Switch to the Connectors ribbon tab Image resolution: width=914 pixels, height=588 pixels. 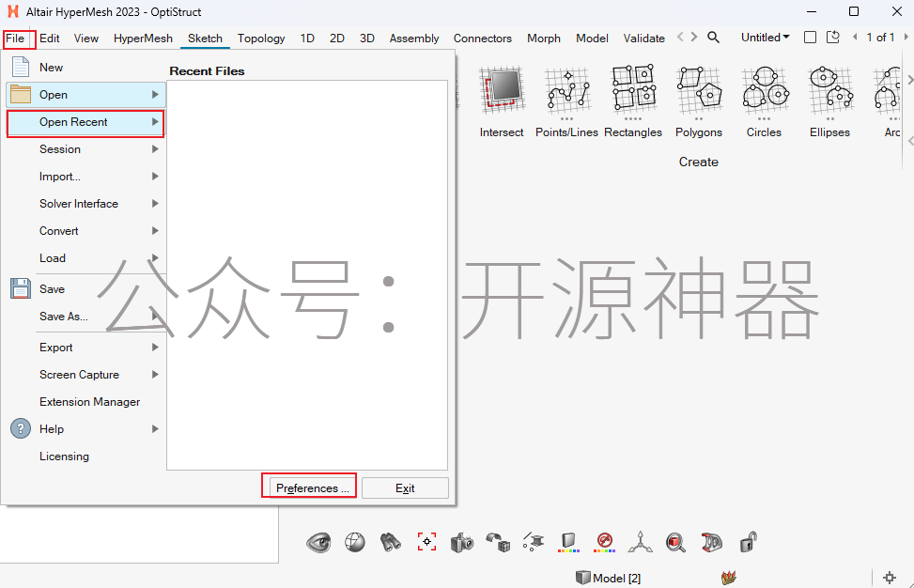coord(483,39)
